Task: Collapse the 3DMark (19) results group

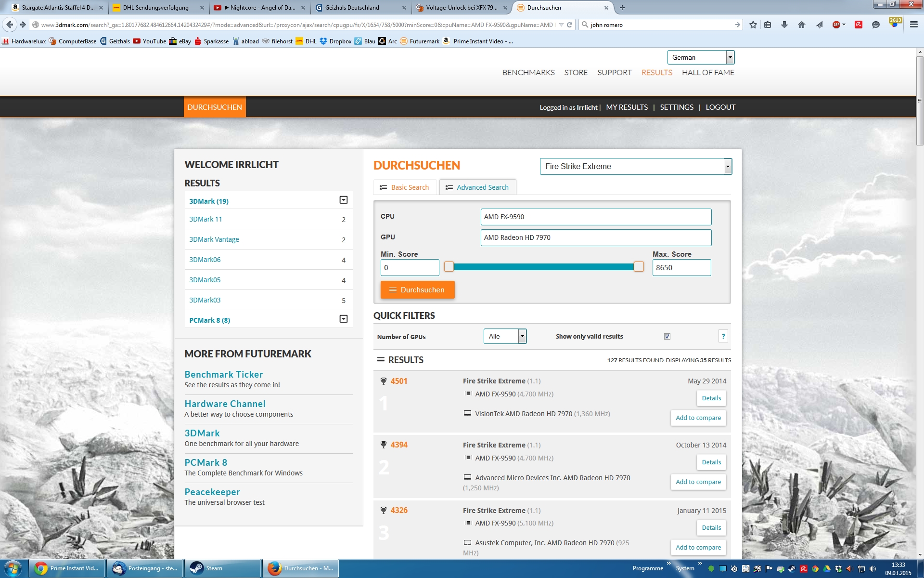Action: pyautogui.click(x=343, y=199)
